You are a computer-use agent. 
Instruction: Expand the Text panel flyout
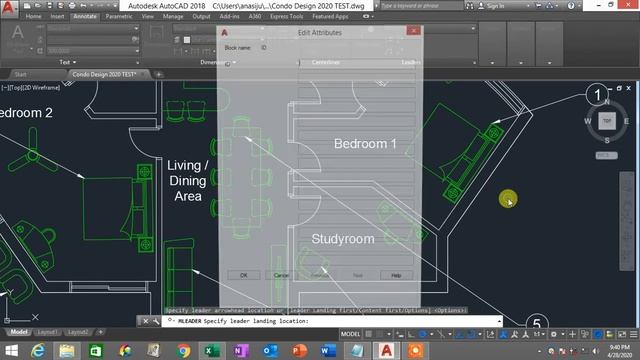click(68, 62)
